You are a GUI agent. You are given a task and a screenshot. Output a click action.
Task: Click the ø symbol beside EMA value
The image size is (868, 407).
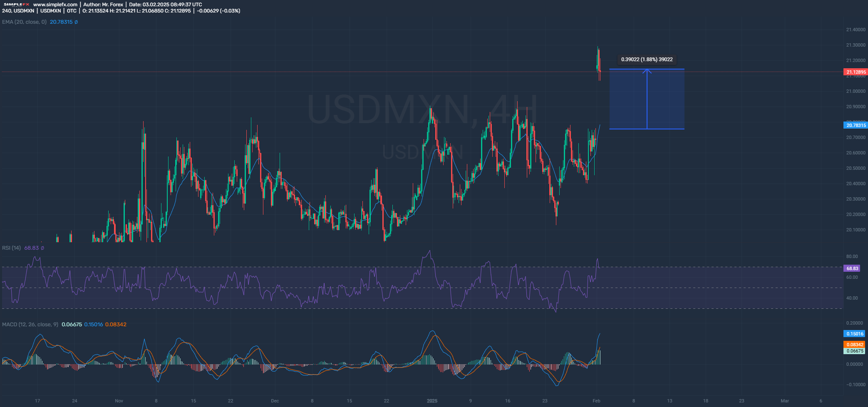pos(76,22)
